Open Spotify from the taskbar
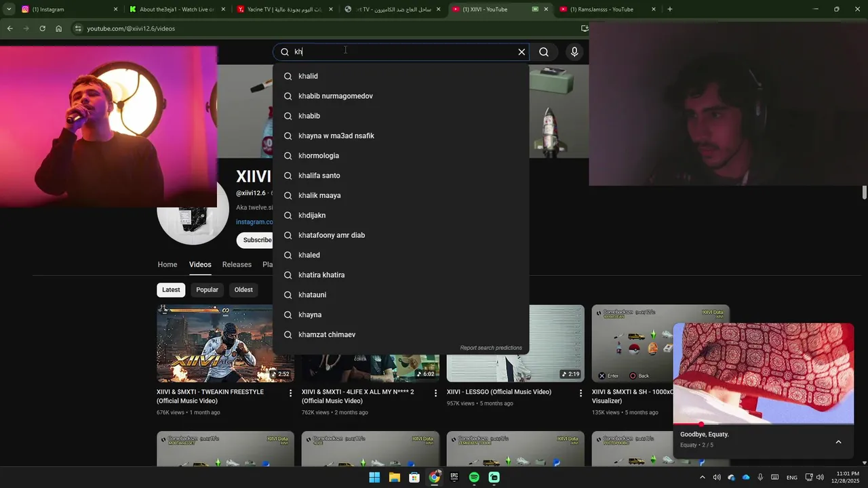The width and height of the screenshot is (868, 488). pyautogui.click(x=474, y=478)
